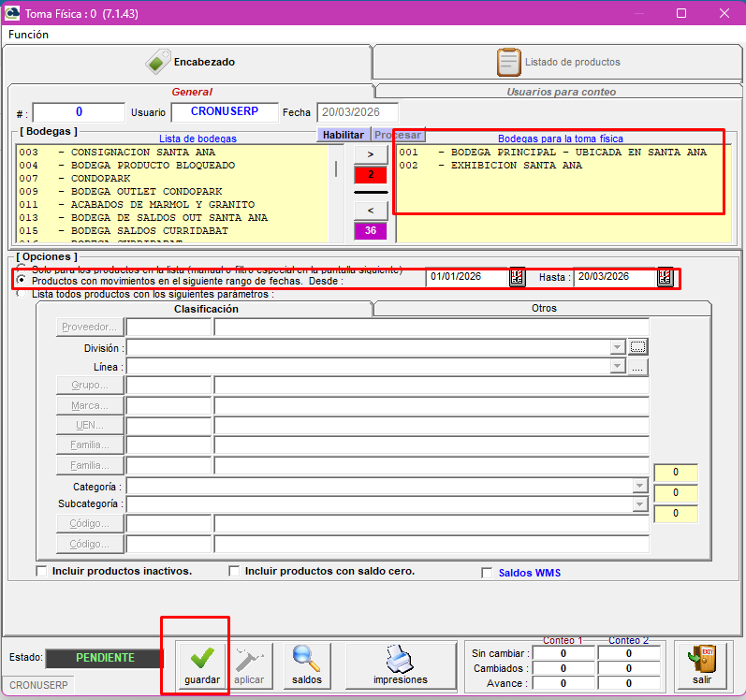Screen dimensions: 746x700
Task: Open saldos magnifying glass search
Action: tap(306, 658)
